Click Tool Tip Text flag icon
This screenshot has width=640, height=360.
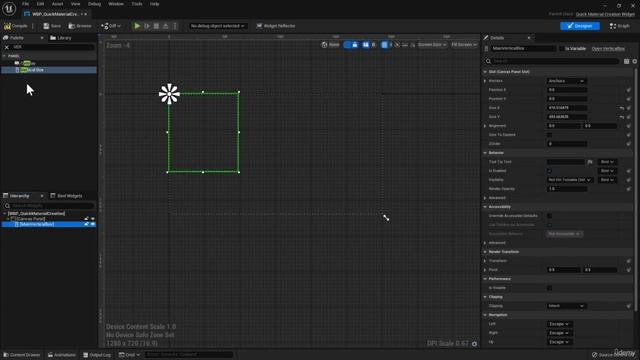[x=590, y=162]
